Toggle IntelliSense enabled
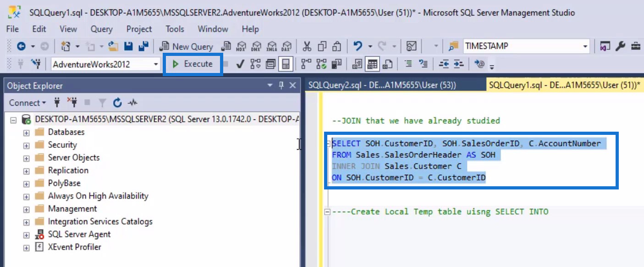The width and height of the screenshot is (644, 267). point(286,64)
